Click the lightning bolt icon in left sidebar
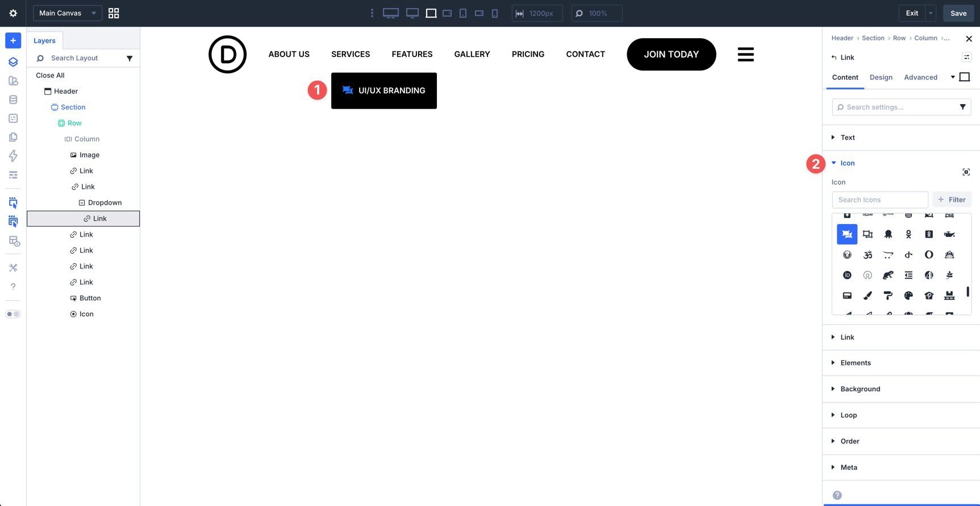 [x=13, y=156]
